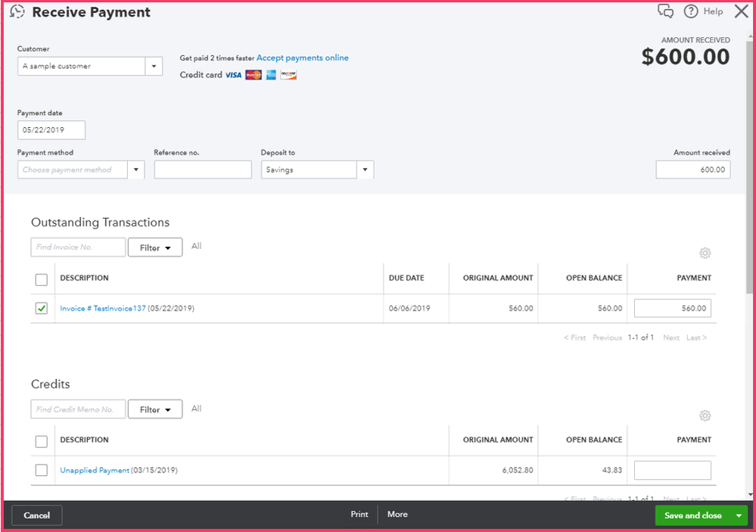Click the Amount received input field

[693, 170]
